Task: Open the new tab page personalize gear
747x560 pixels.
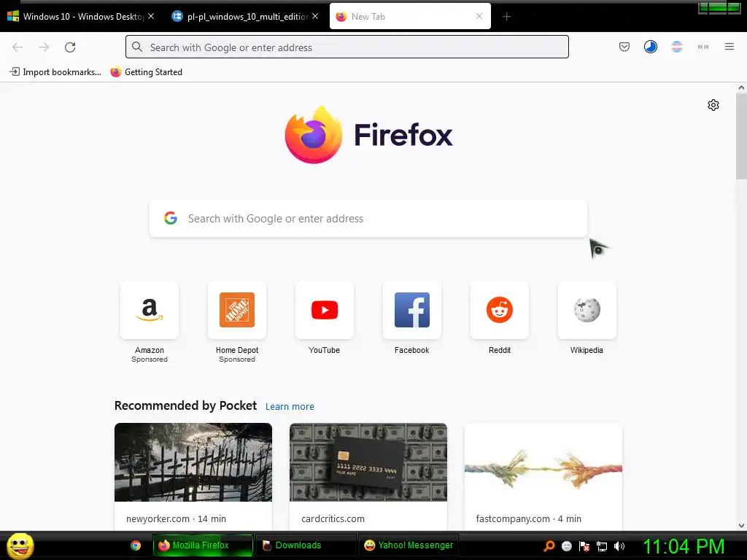Action: click(713, 105)
